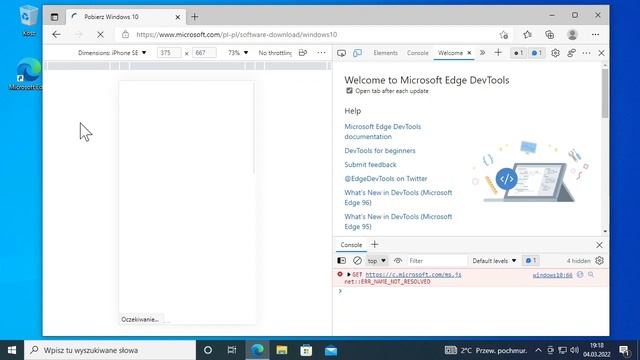Open the Windows Start menu

pos(12,350)
